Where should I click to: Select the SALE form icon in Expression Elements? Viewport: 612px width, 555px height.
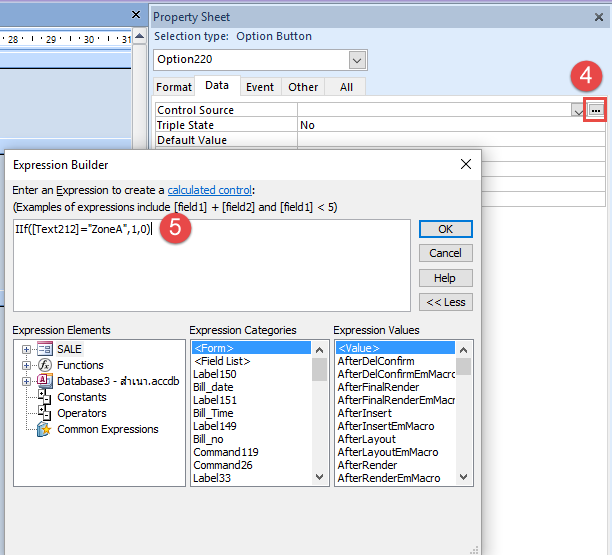pos(44,349)
